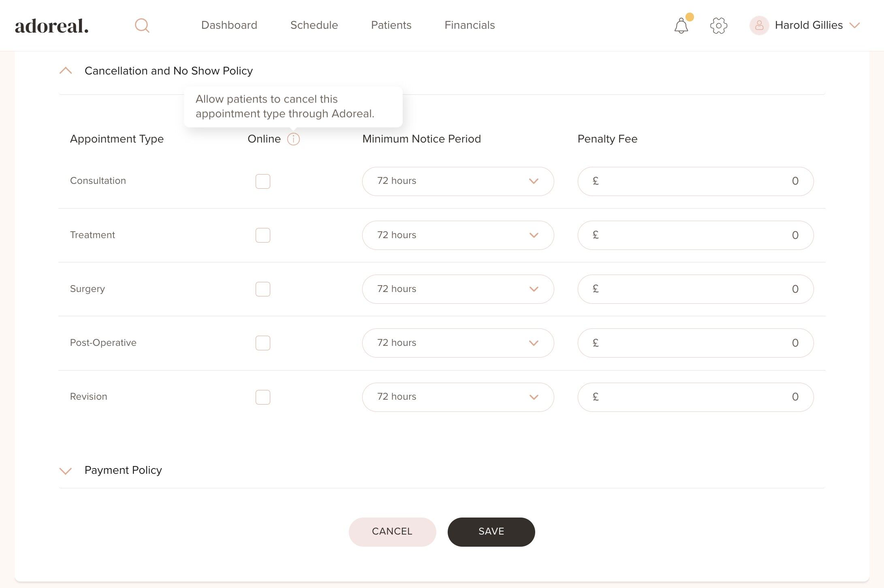The height and width of the screenshot is (588, 884).
Task: Expand the Payment Policy section
Action: pyautogui.click(x=66, y=471)
